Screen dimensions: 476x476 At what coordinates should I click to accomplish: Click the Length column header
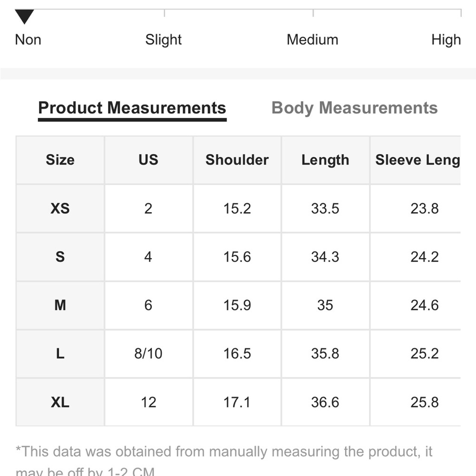tap(325, 160)
